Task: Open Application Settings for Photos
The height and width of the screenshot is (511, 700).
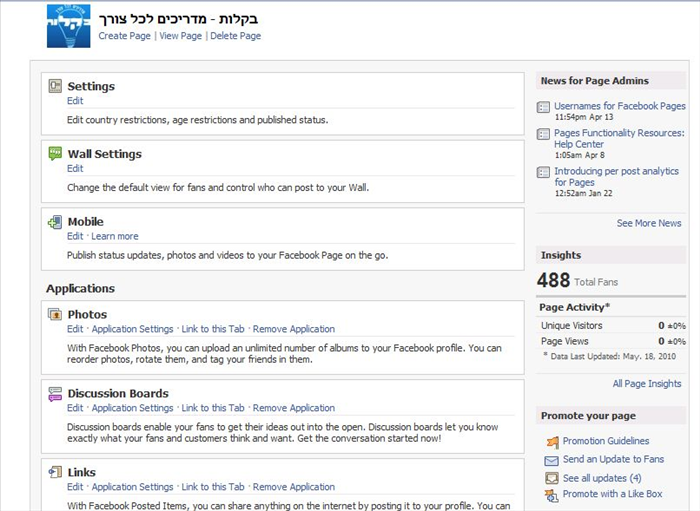Action: [133, 329]
